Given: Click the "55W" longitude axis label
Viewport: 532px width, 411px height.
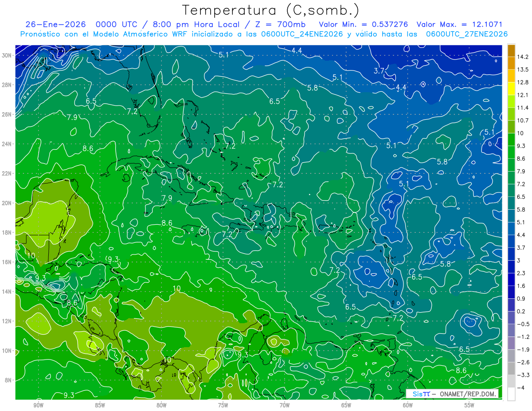Looking at the screenshot, I should pos(469,405).
